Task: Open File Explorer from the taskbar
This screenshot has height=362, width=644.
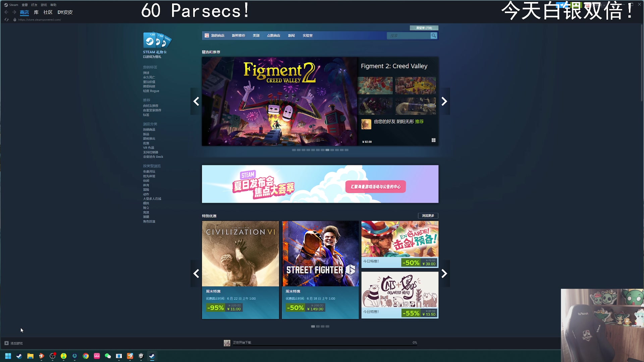Action: pyautogui.click(x=30, y=356)
